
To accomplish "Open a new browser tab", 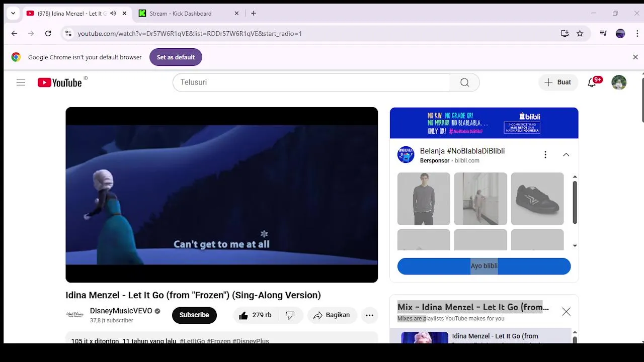I will coord(254,14).
